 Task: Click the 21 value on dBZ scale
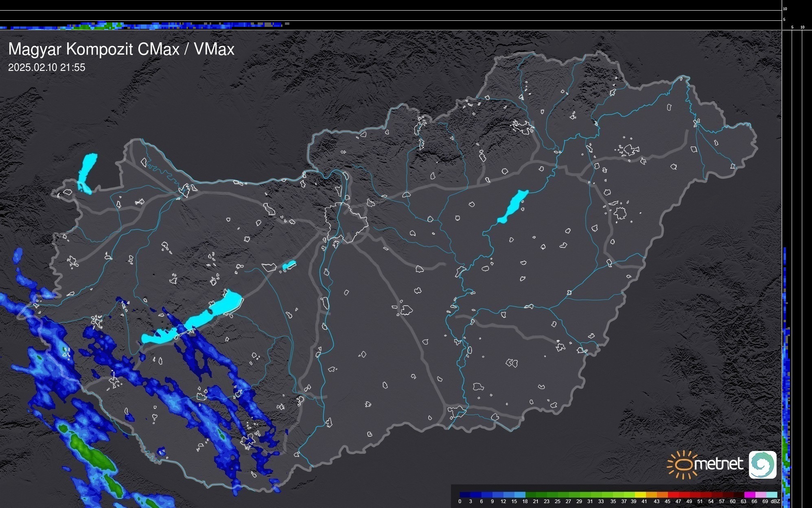tap(536, 501)
